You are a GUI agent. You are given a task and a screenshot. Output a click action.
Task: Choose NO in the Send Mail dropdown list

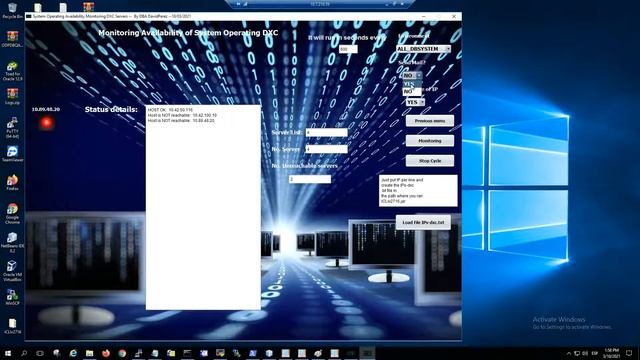click(412, 92)
